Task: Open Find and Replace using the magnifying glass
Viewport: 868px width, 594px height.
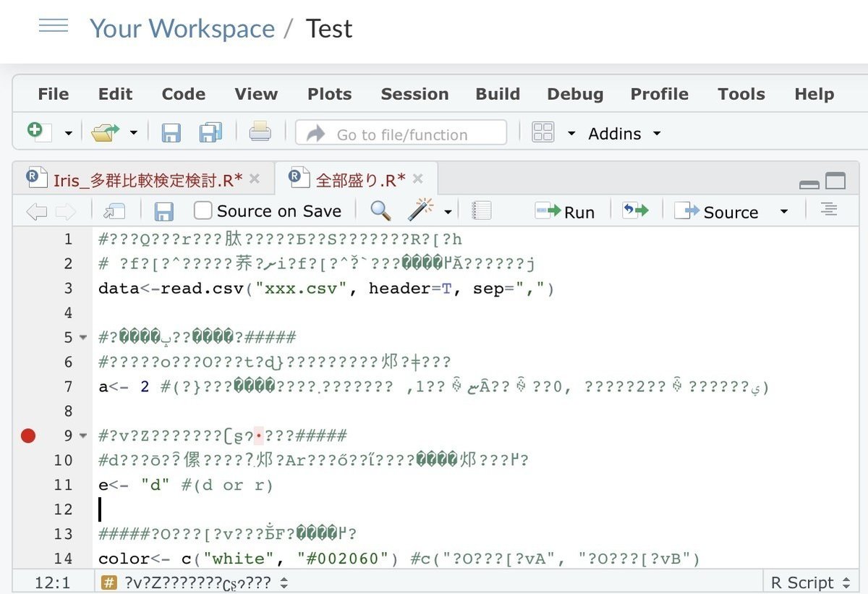Action: (x=379, y=211)
